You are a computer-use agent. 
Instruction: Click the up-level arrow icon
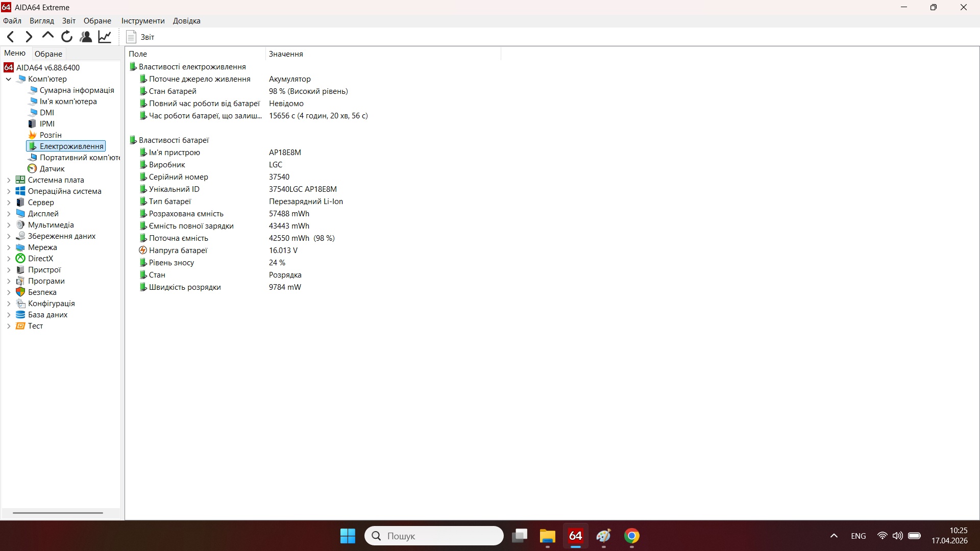[47, 36]
